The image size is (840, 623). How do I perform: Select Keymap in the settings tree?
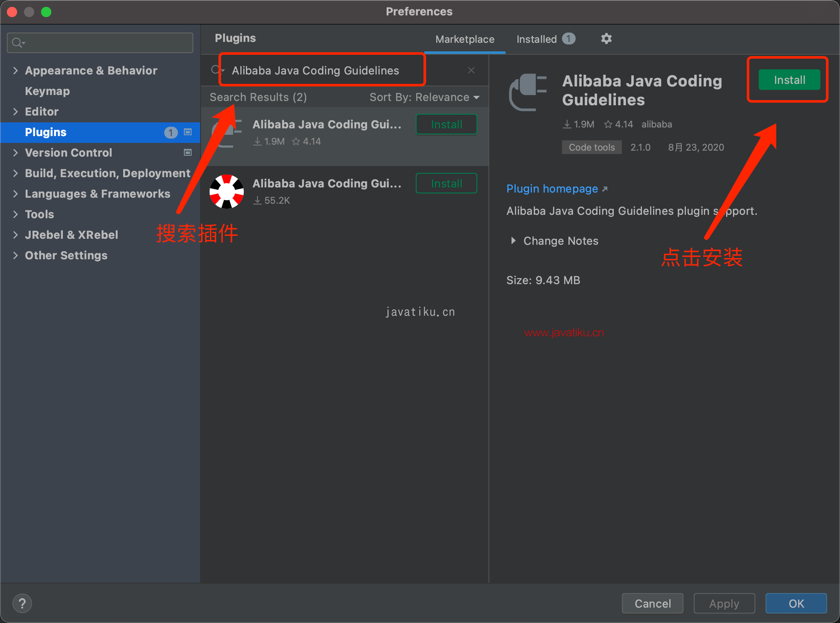[x=47, y=91]
